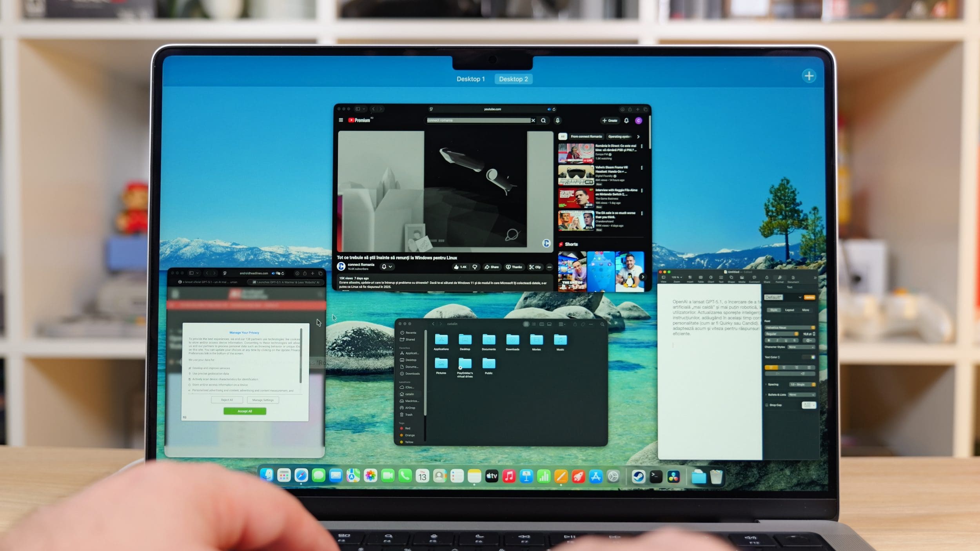The image size is (980, 551).
Task: Open the Text Color wheel
Action: (x=813, y=357)
